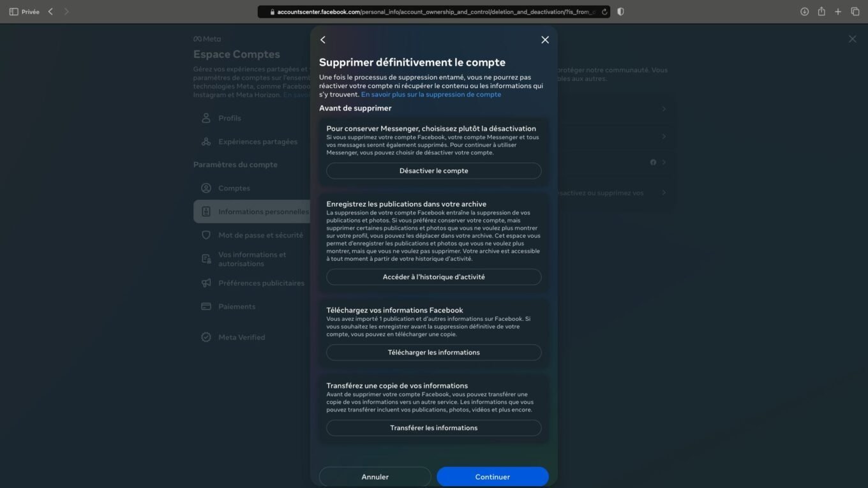Click Transférer les informations button

pos(434,428)
